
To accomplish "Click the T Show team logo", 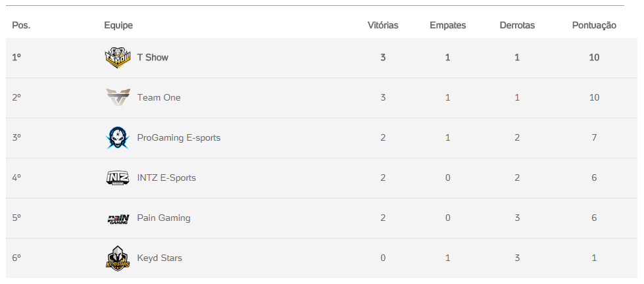I will click(x=118, y=58).
